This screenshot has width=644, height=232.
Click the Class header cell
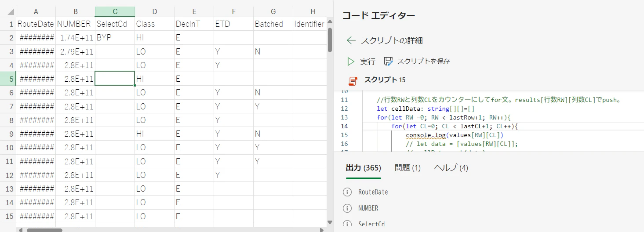[x=154, y=24]
